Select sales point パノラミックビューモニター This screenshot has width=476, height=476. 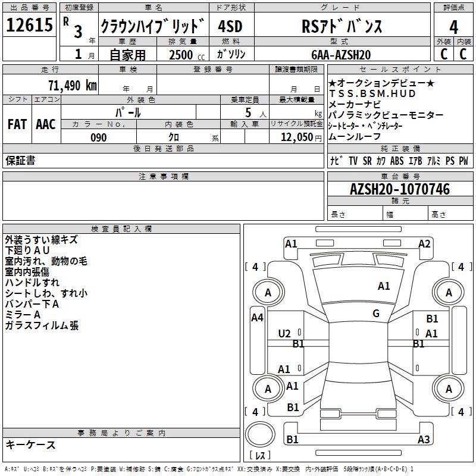(x=386, y=115)
